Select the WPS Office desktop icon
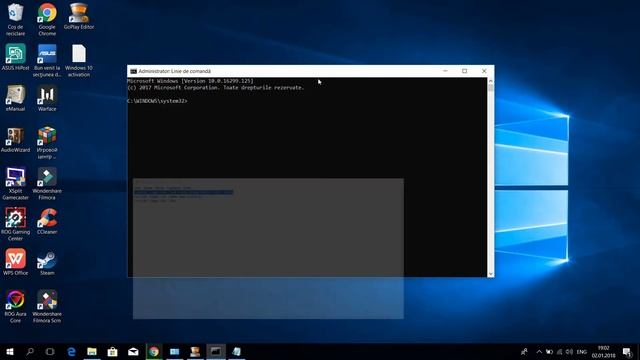This screenshot has height=360, width=640. [16, 262]
